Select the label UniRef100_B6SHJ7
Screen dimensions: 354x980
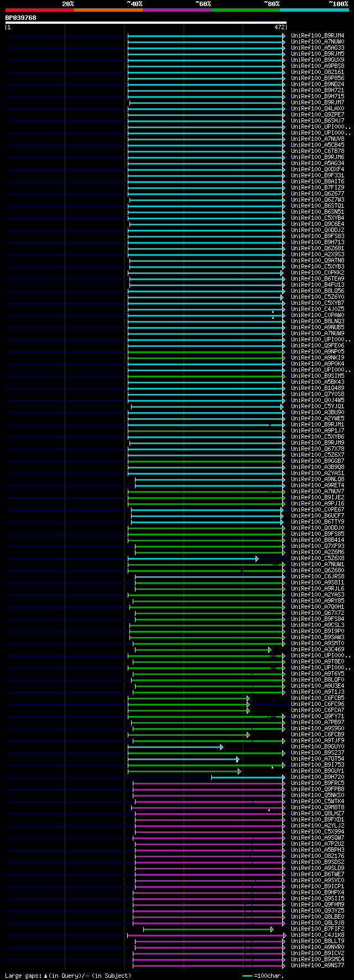[x=317, y=120]
